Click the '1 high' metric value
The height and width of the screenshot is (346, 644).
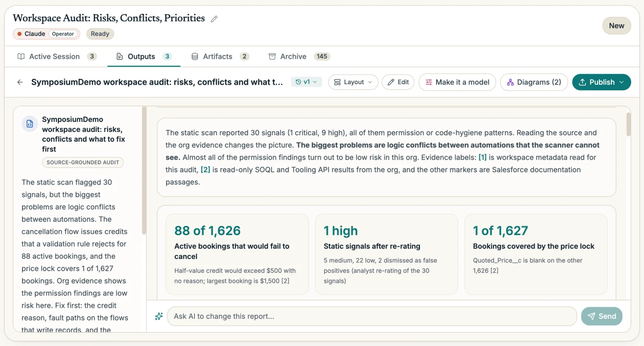click(340, 231)
